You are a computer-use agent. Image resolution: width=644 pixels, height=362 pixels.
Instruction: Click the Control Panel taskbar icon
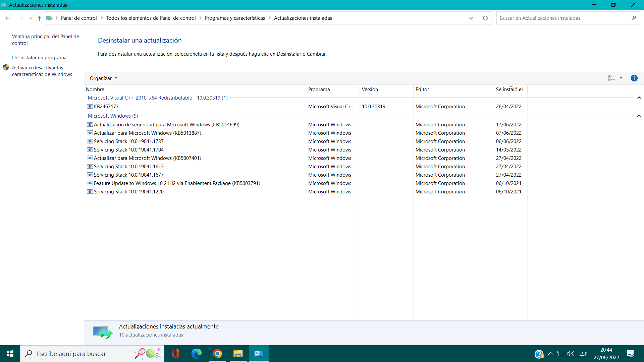(x=259, y=354)
